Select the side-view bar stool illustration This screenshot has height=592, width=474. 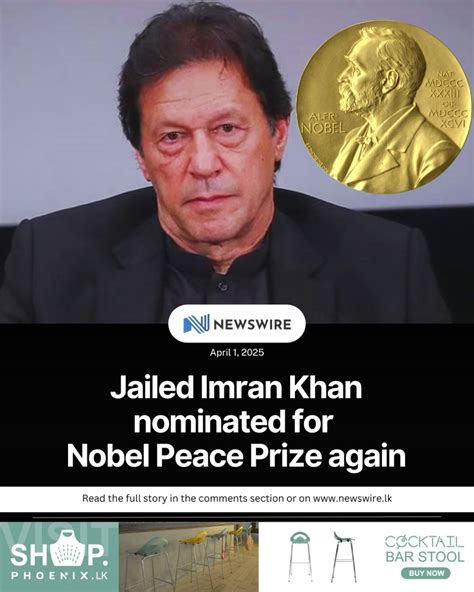pyautogui.click(x=344, y=557)
